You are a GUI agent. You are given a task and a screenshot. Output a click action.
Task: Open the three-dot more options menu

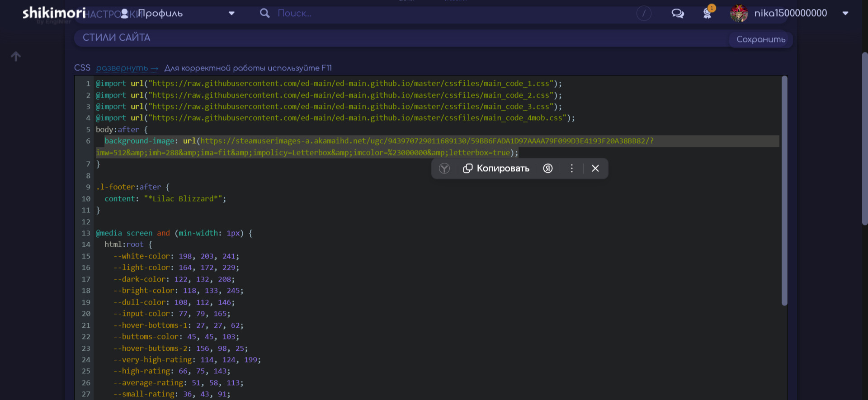click(572, 169)
